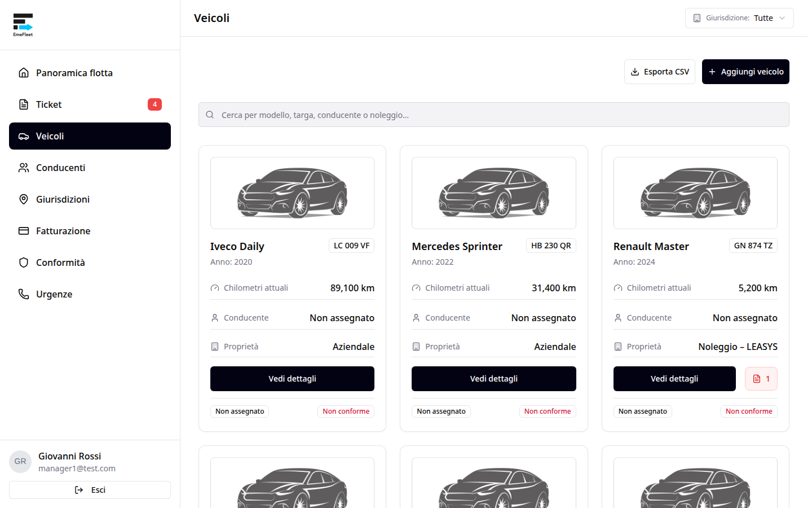Click the Giovanni Rossi user name

70,456
